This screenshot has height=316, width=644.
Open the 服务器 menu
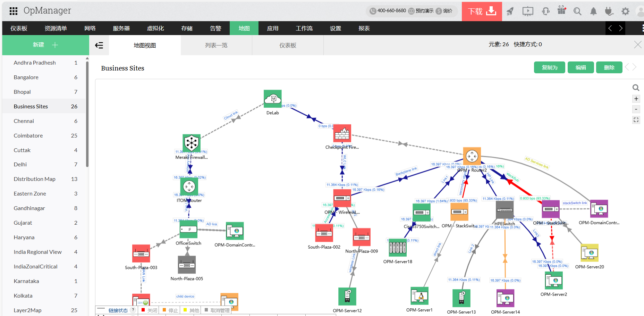[121, 28]
